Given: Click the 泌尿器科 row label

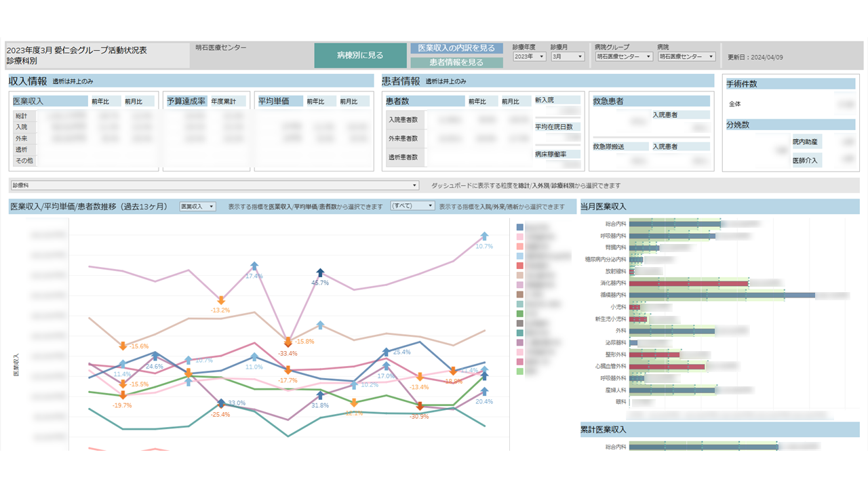Looking at the screenshot, I should (x=615, y=343).
